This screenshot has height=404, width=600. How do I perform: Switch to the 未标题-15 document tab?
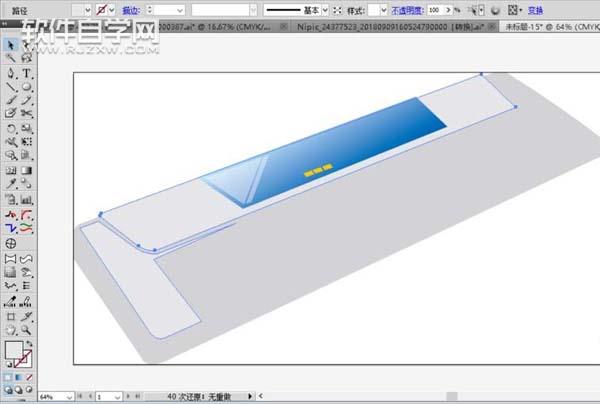point(552,26)
